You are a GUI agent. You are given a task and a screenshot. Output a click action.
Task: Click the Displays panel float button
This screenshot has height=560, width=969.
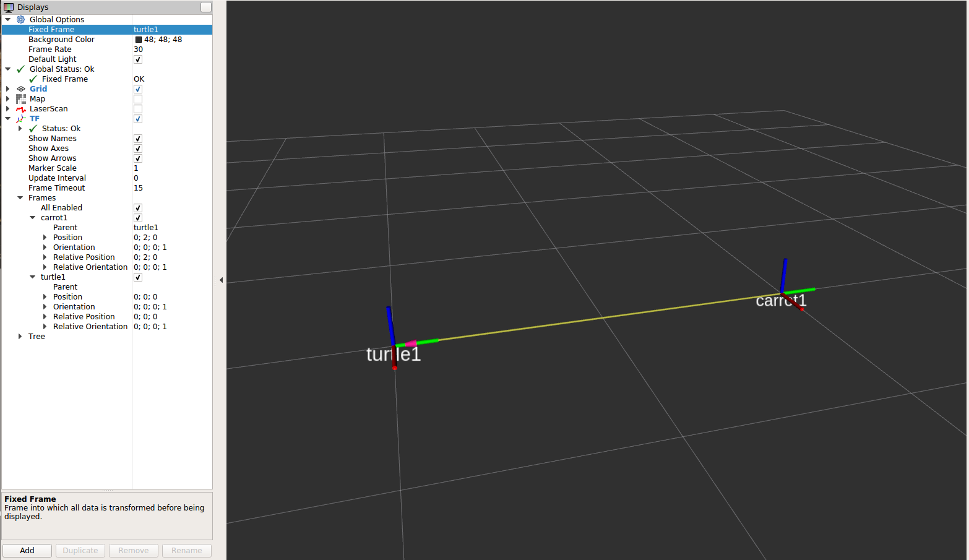point(206,7)
